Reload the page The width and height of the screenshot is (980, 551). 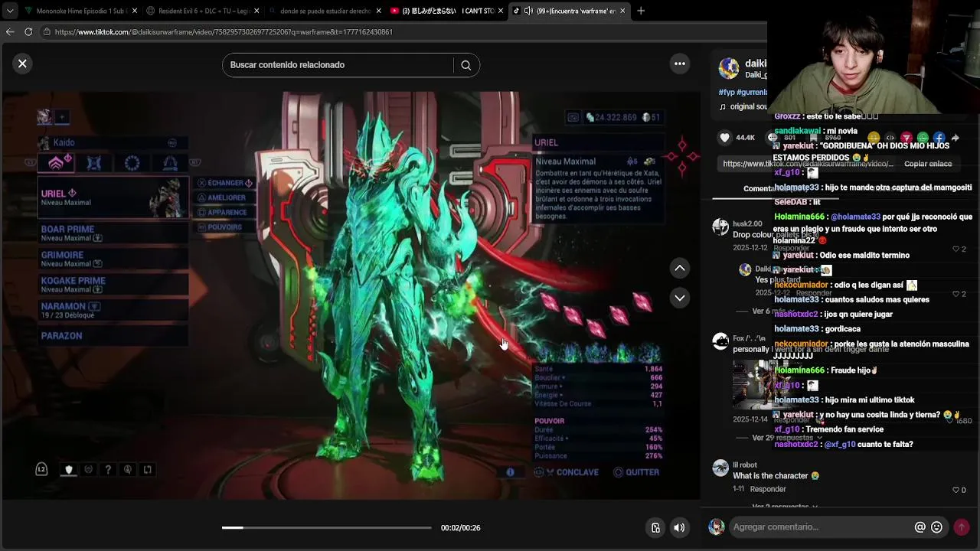tap(28, 31)
